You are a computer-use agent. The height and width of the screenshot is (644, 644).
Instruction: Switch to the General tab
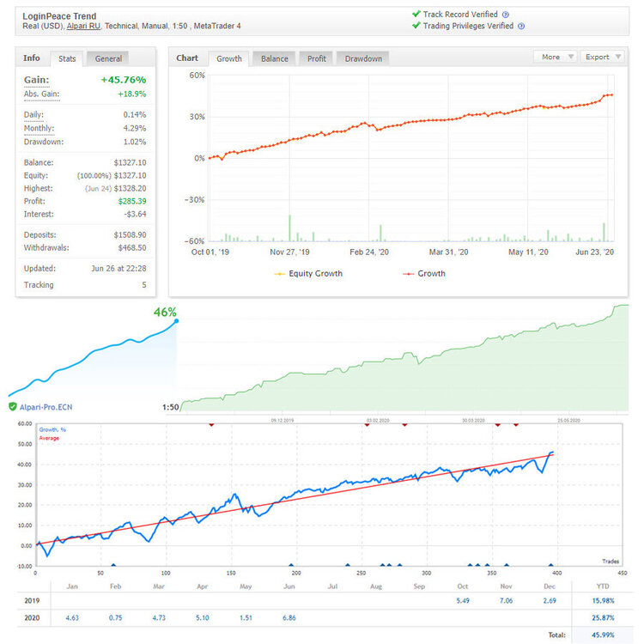108,58
